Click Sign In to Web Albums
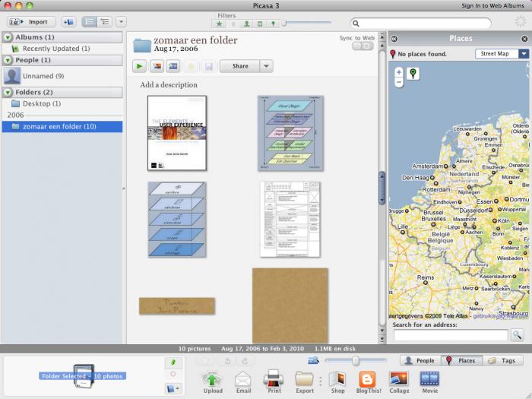This screenshot has width=532, height=399. (x=492, y=5)
